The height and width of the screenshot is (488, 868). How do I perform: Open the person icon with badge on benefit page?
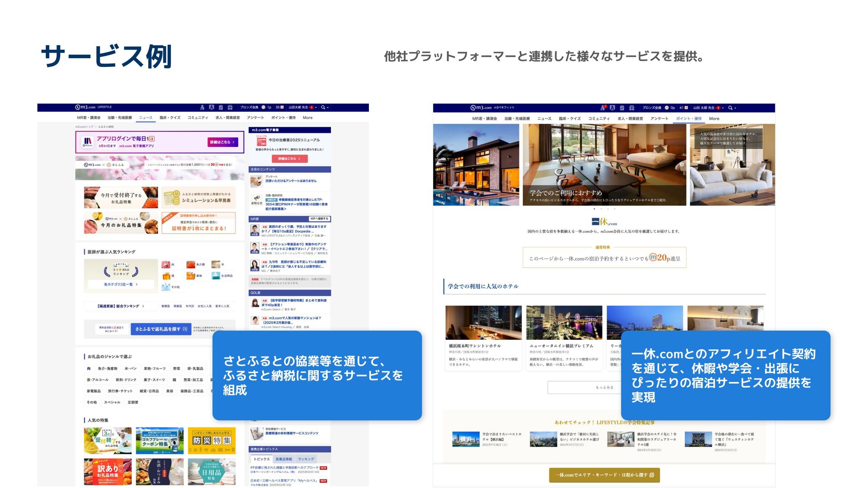pyautogui.click(x=603, y=108)
